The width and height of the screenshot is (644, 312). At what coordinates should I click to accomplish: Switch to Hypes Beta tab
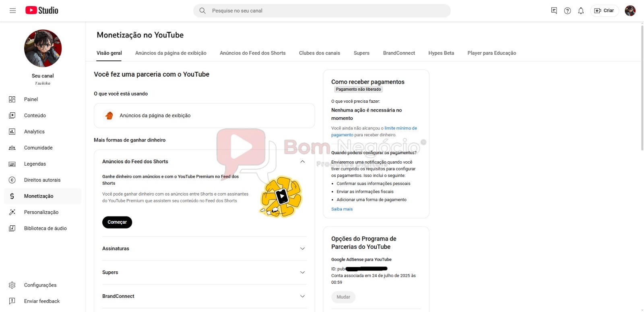click(x=441, y=53)
